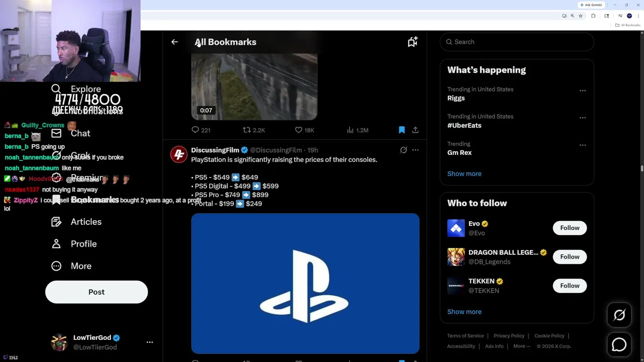Play the video thumbnail with the 0:07 timestamp
The height and width of the screenshot is (362, 644).
tap(254, 86)
